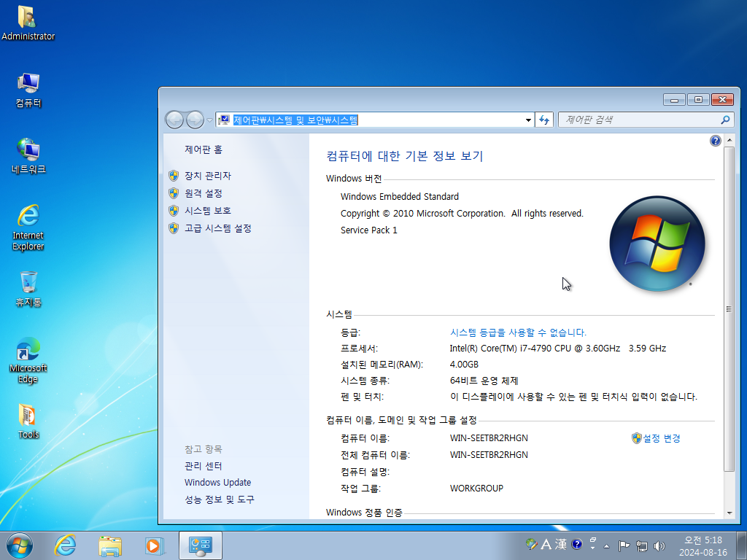The height and width of the screenshot is (560, 747).
Task: Launch Internet Explorer from the taskbar
Action: click(65, 545)
